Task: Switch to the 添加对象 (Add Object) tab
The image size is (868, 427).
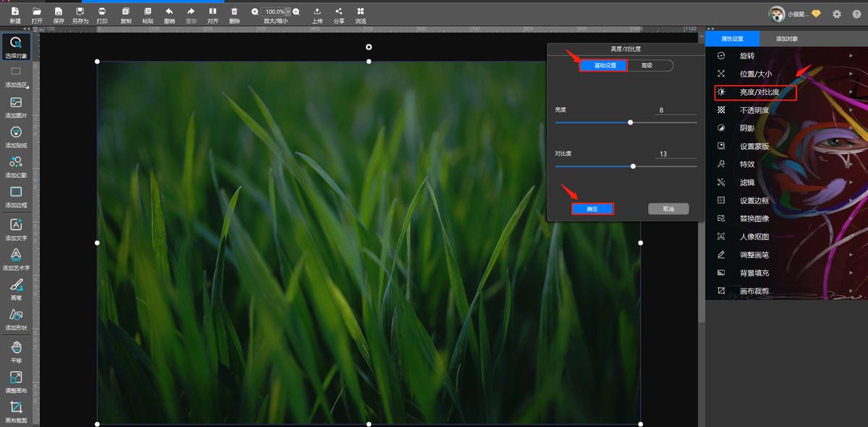Action: tap(787, 38)
